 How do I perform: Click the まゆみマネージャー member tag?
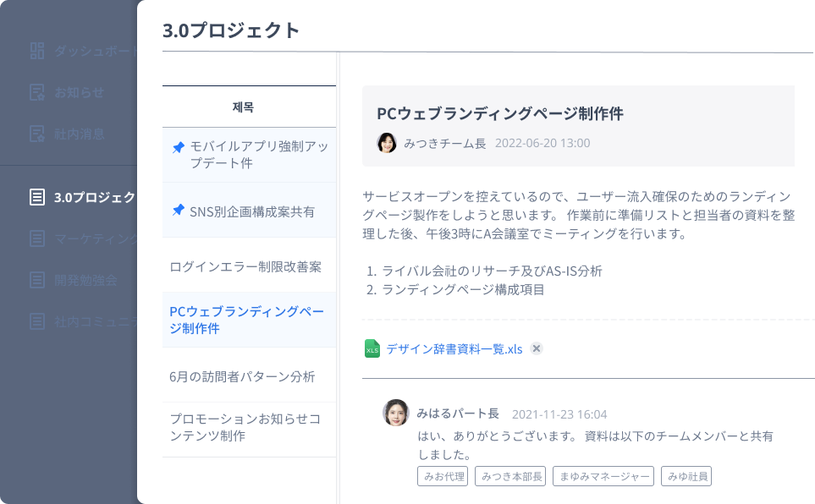pos(603,476)
